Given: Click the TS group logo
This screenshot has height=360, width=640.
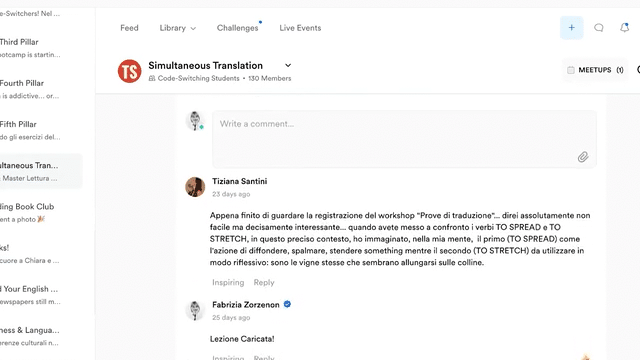Looking at the screenshot, I should point(129,71).
